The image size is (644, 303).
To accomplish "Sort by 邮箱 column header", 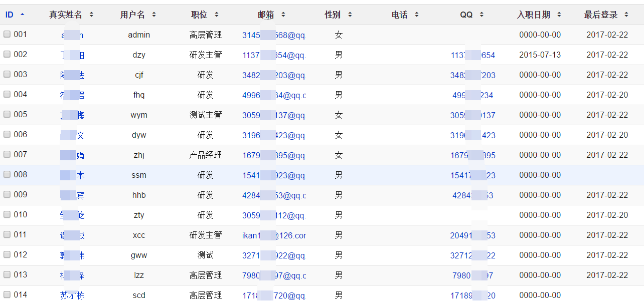I will 272,15.
